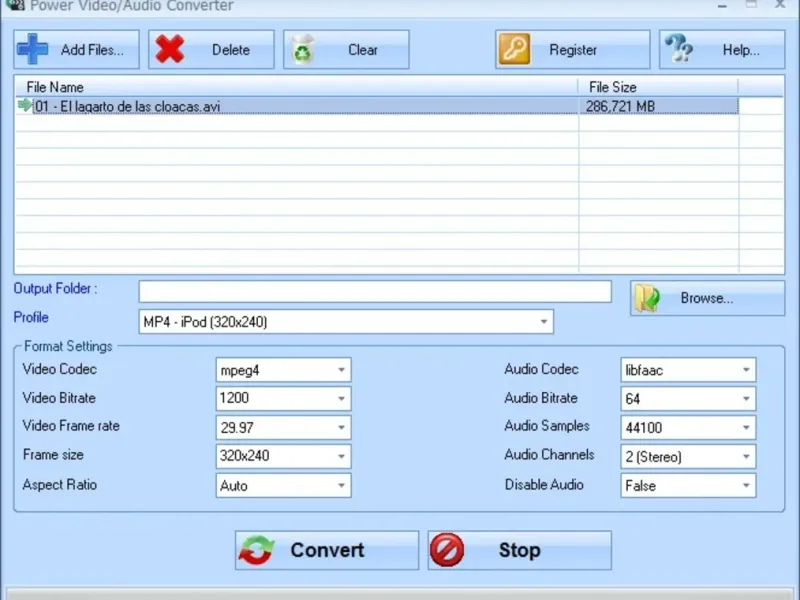This screenshot has width=800, height=600.
Task: Expand the Audio Channels dropdown
Action: pyautogui.click(x=746, y=456)
